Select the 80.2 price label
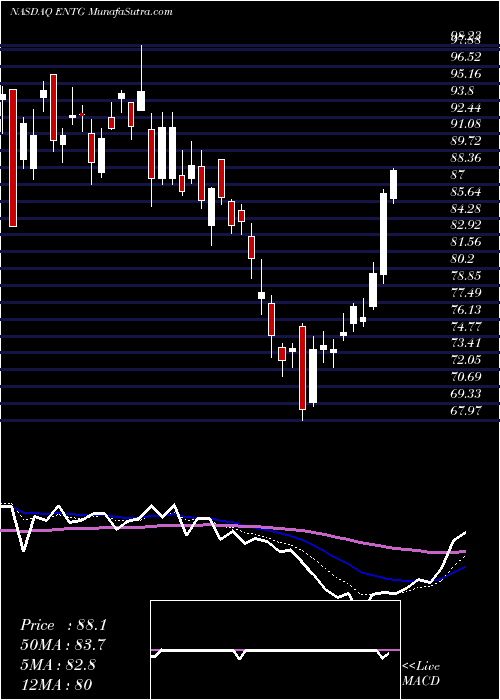500x700 pixels. [462, 259]
